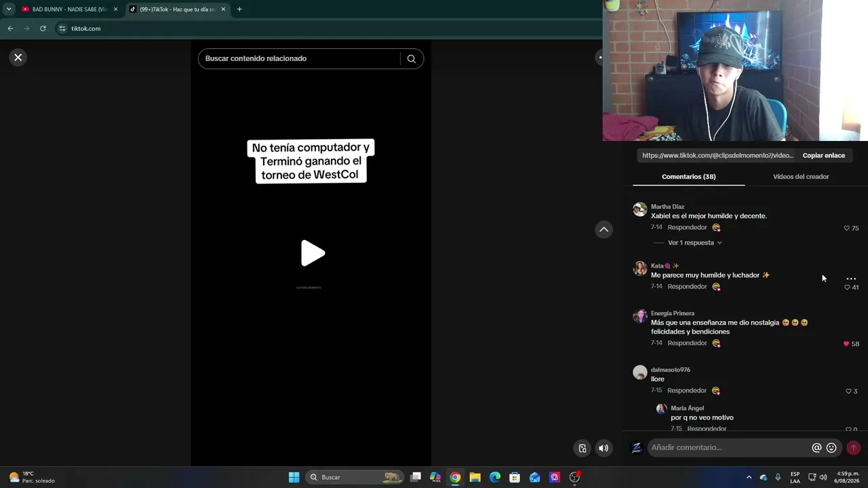Post comment with the red arrow button
Image resolution: width=868 pixels, height=488 pixels.
click(853, 448)
